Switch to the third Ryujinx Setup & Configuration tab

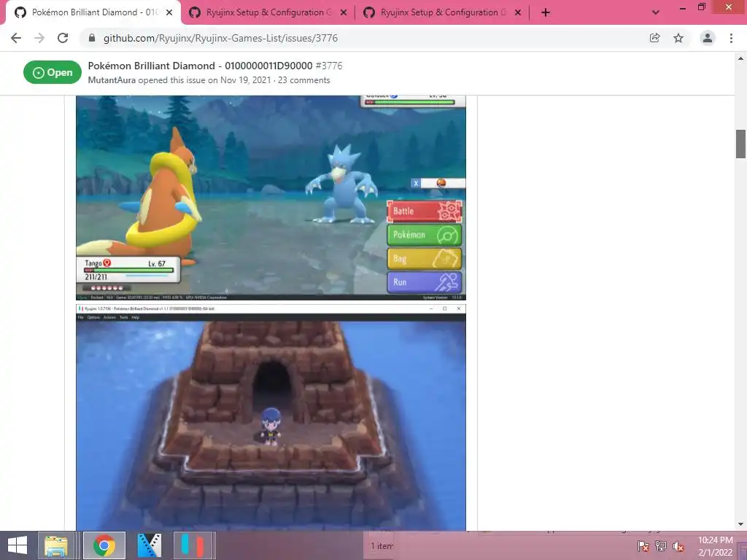coord(443,12)
